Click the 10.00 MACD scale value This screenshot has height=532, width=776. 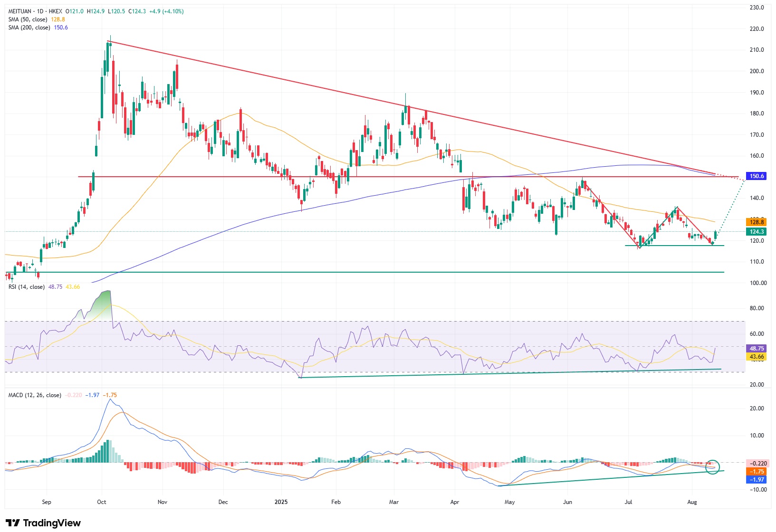pos(757,436)
